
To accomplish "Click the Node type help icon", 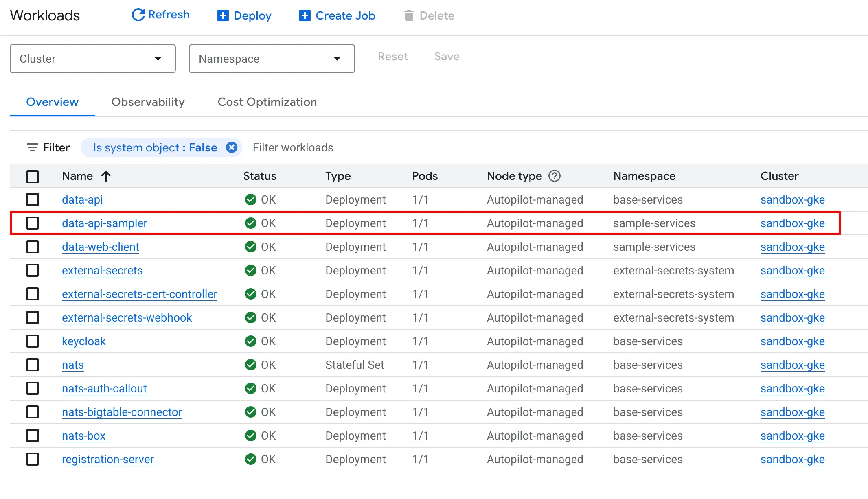I will click(555, 176).
